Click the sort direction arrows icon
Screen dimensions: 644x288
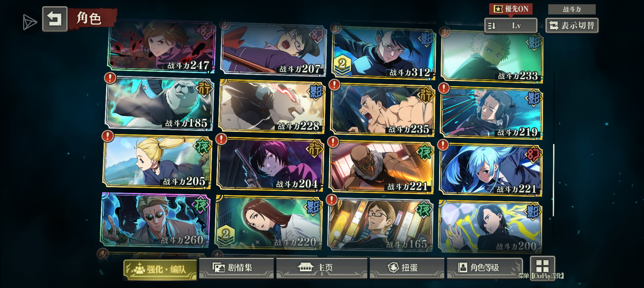pos(492,26)
